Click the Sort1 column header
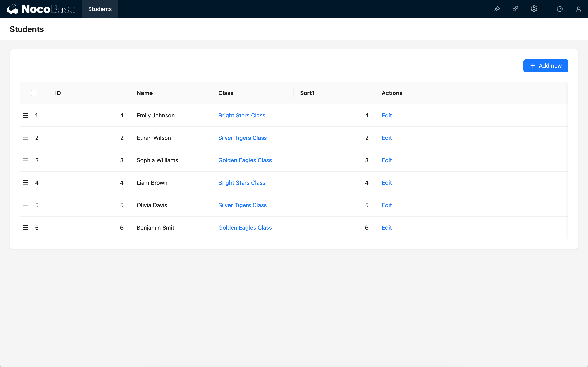This screenshot has height=367, width=588. [307, 93]
